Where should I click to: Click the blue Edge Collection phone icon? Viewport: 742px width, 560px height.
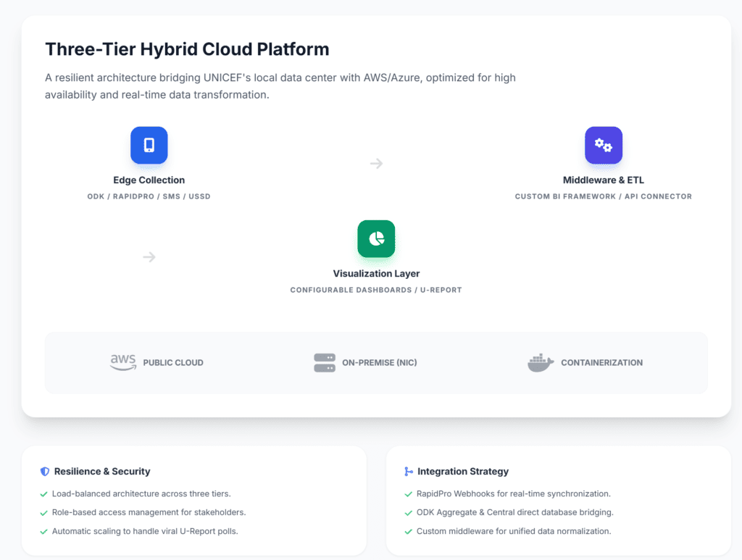coord(149,145)
